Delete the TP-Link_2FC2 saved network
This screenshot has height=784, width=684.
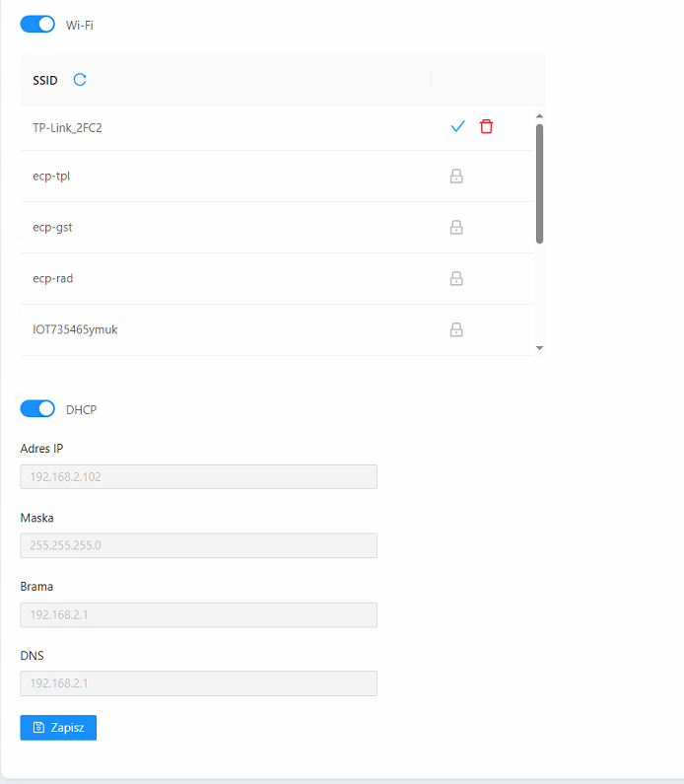pyautogui.click(x=486, y=126)
